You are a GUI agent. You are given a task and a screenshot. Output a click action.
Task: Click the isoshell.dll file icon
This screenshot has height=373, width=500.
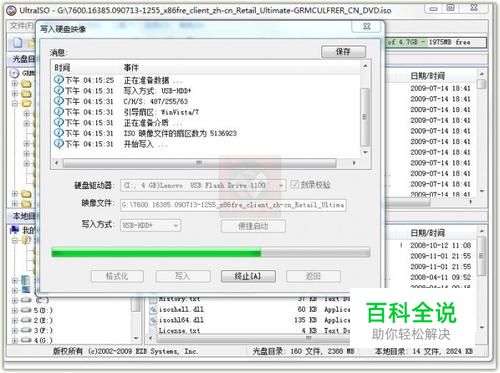click(x=153, y=310)
